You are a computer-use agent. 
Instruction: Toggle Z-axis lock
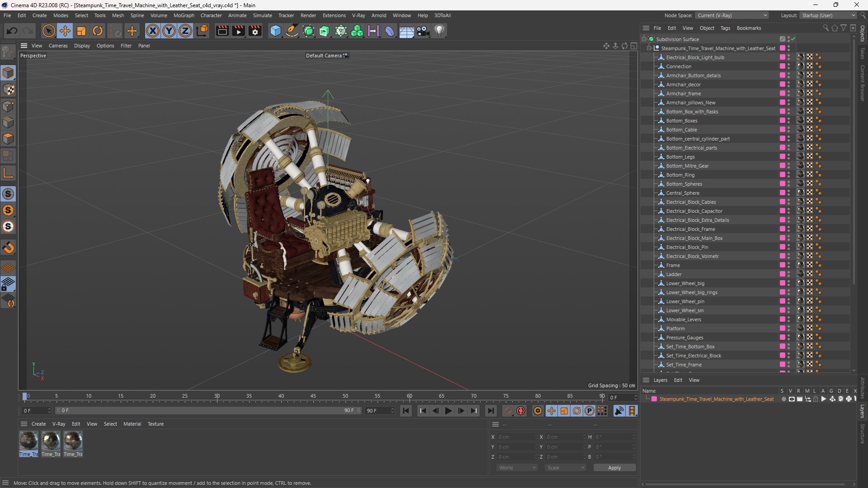[185, 31]
